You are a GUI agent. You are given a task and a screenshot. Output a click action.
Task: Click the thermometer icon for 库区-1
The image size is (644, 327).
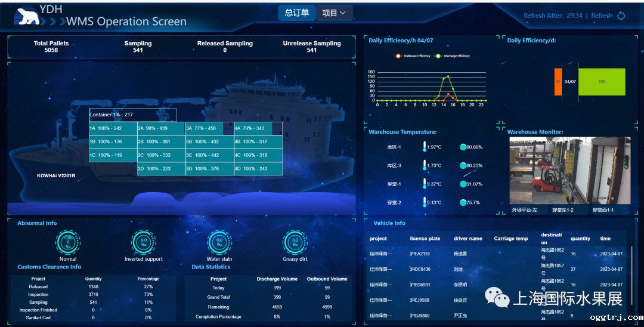pyautogui.click(x=424, y=147)
